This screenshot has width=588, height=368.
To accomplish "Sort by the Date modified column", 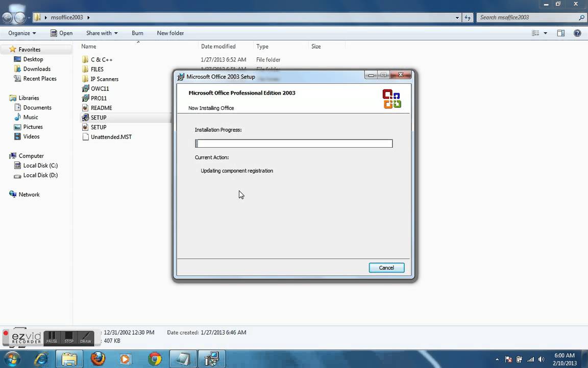I will click(x=218, y=46).
